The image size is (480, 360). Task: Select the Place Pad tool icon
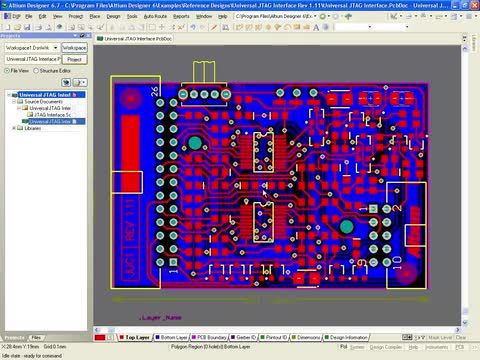[268, 27]
